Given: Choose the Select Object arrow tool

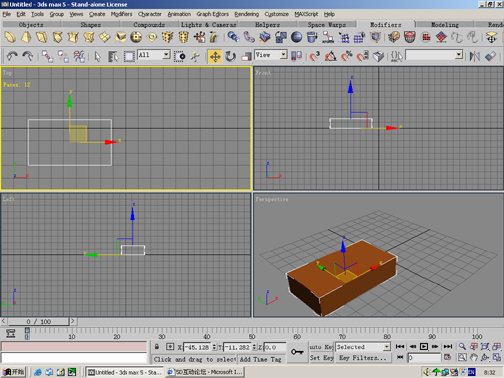Looking at the screenshot, I should (97, 56).
